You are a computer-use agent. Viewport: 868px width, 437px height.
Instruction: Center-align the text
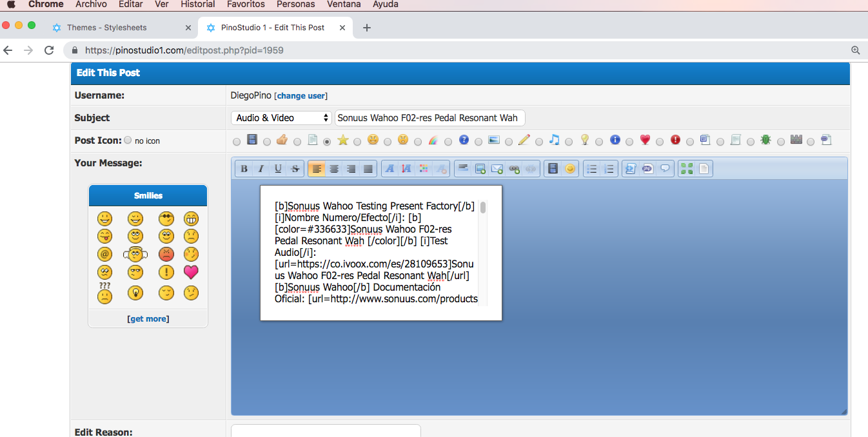[x=334, y=169]
